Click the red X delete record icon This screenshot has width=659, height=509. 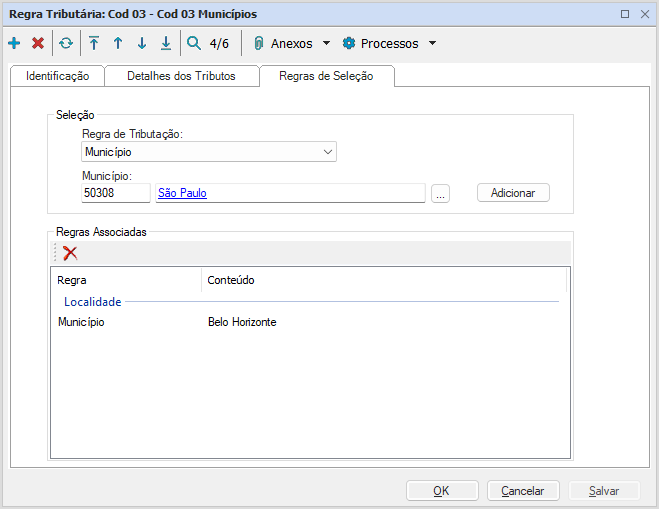38,43
